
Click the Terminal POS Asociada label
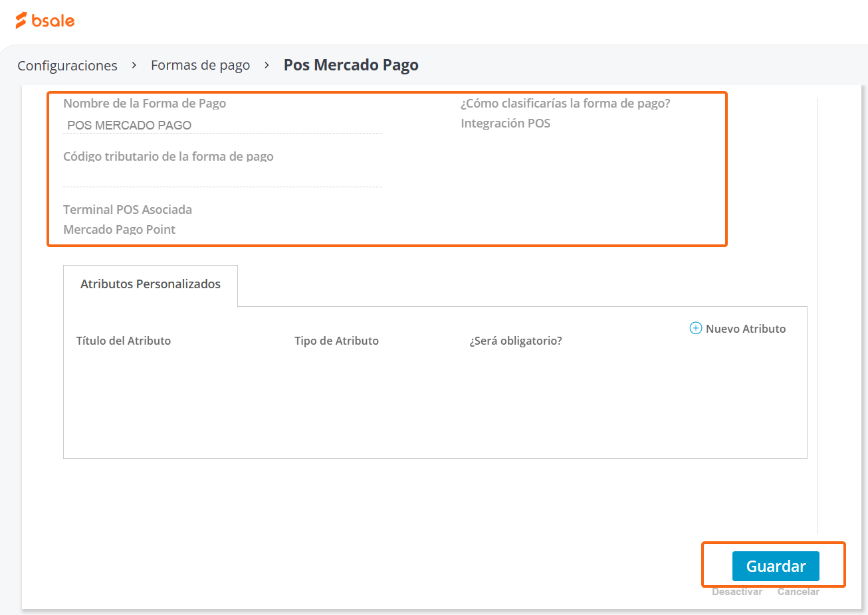[x=128, y=210]
